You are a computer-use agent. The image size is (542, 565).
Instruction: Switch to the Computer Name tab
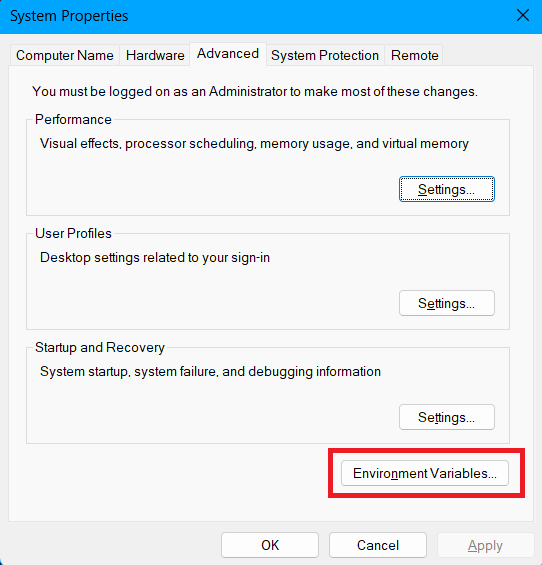coord(65,55)
